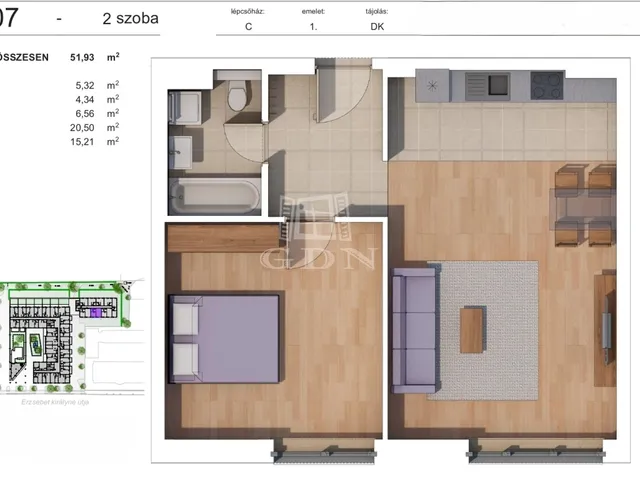Click the purple sofa in living room
The height and width of the screenshot is (480, 640).
click(x=414, y=330)
